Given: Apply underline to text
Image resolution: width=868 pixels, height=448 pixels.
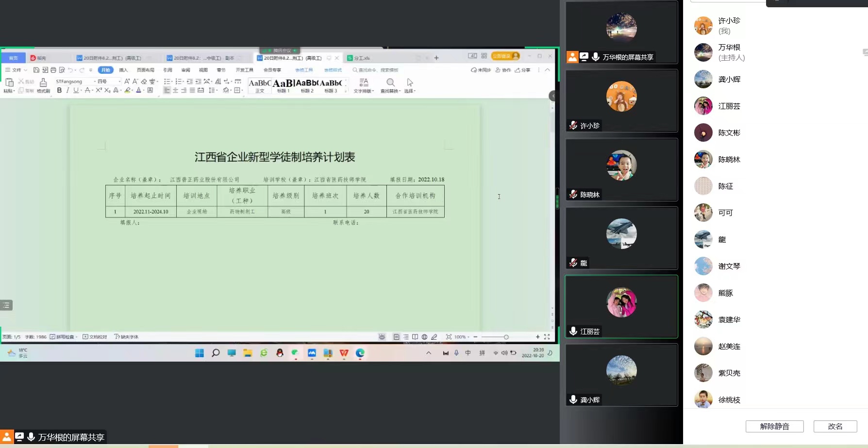Looking at the screenshot, I should click(x=76, y=90).
